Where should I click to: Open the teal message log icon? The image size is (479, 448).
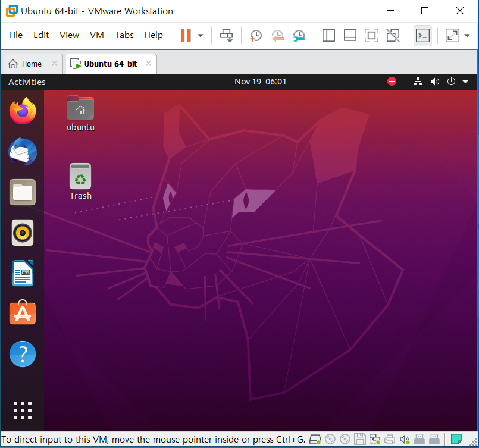point(456,440)
